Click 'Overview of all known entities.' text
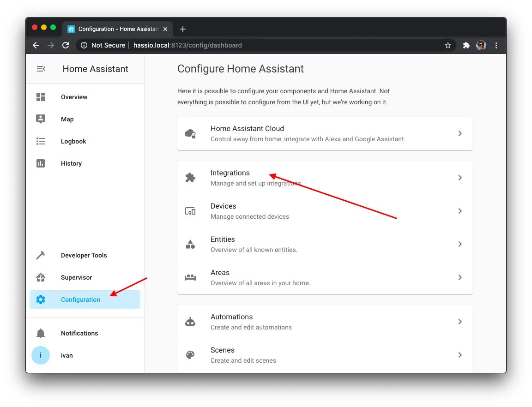 pyautogui.click(x=254, y=250)
